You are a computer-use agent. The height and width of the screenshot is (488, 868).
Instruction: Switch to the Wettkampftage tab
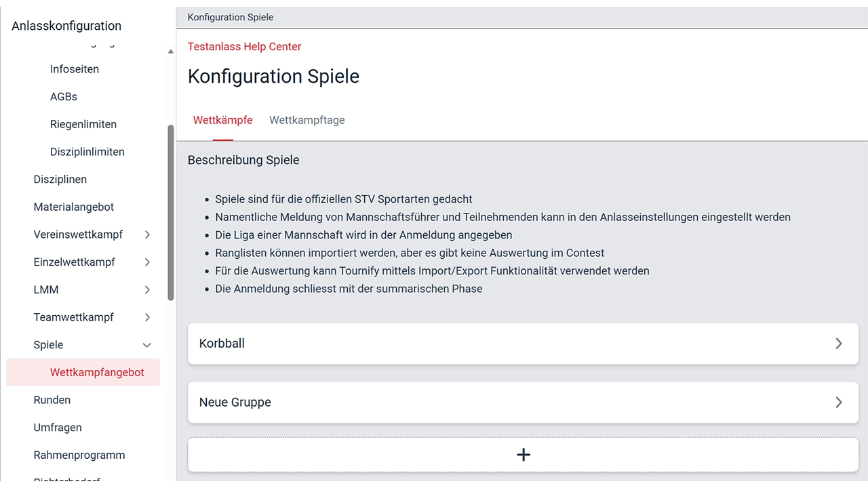click(307, 120)
